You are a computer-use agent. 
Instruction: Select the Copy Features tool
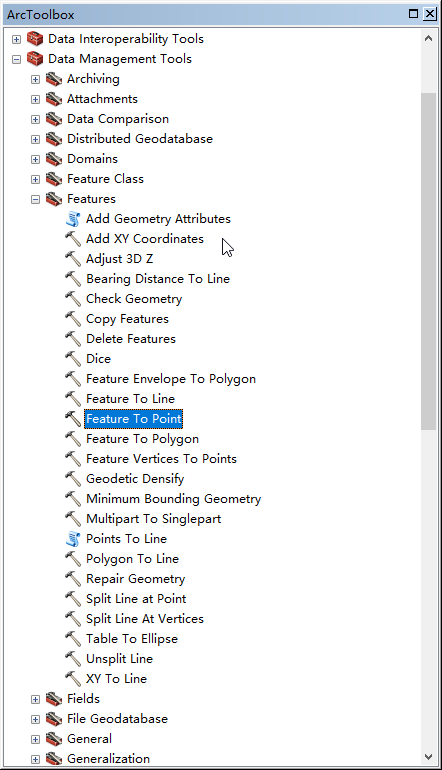(127, 319)
